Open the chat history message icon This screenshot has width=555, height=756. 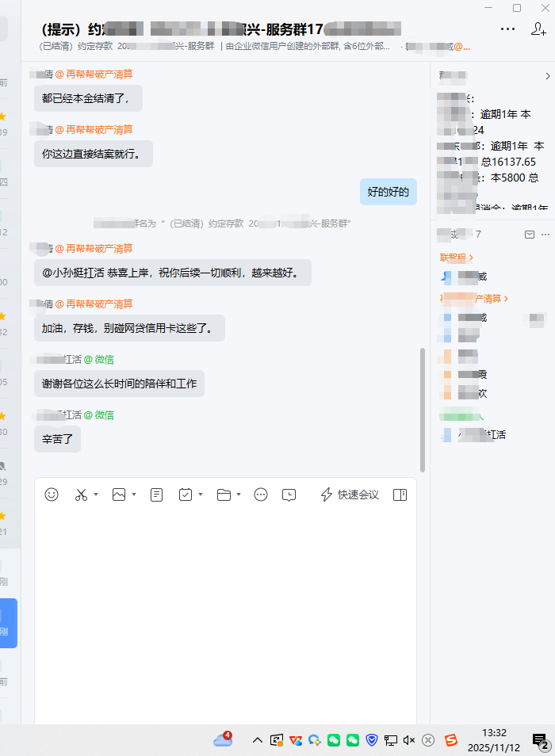[289, 494]
